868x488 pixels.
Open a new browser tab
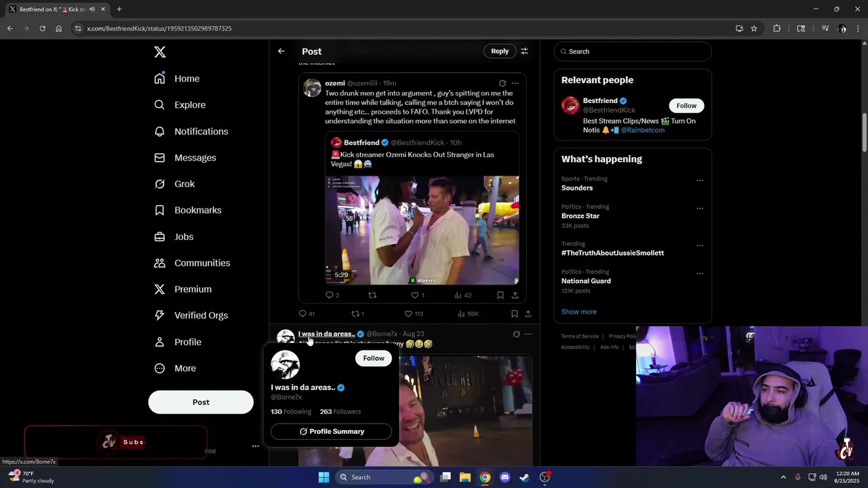pos(119,9)
